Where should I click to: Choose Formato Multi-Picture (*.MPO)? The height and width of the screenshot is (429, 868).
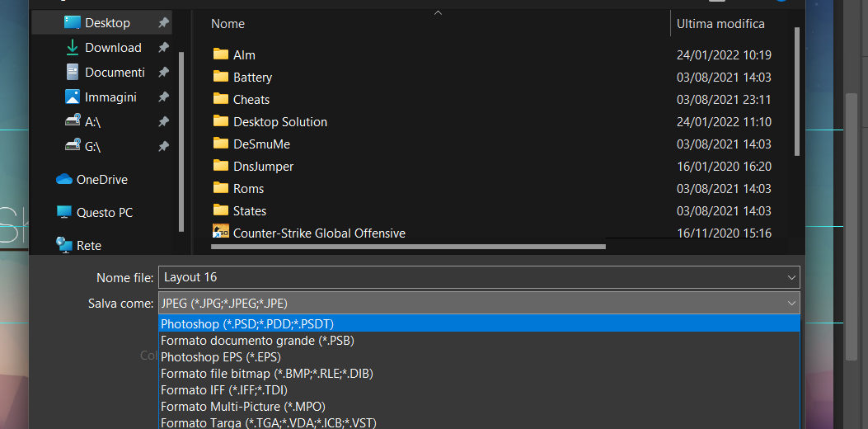[479, 407]
